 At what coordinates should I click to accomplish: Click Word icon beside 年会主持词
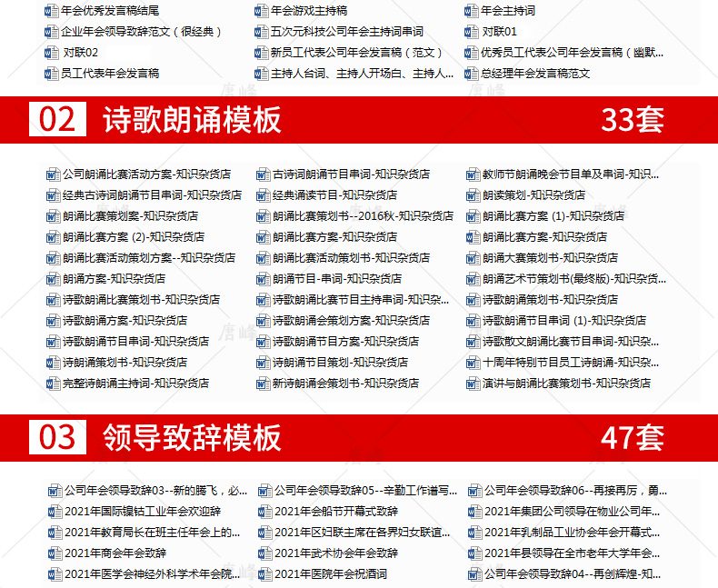tap(472, 11)
